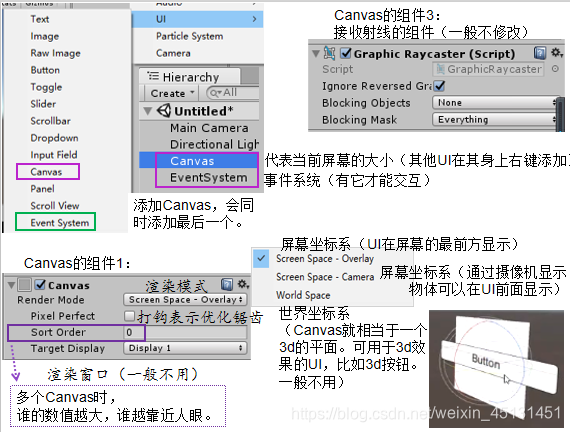This screenshot has width=570, height=432.
Task: Click the Unity scene icon beside Untitled
Action: [164, 111]
